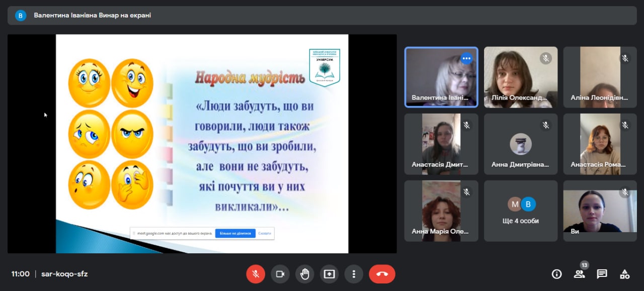Click muted mic icon on Ви tile
This screenshot has width=644, height=291.
coord(625,192)
